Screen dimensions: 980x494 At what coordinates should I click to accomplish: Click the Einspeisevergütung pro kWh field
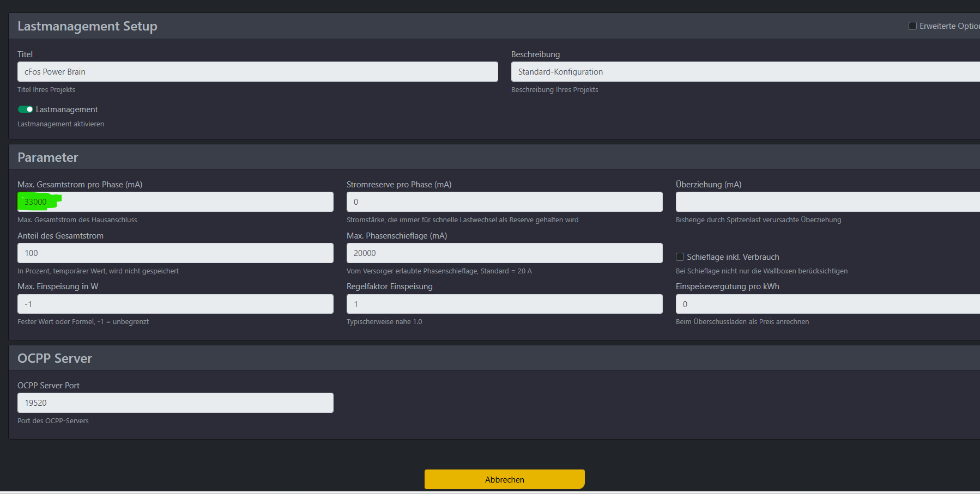pyautogui.click(x=827, y=304)
